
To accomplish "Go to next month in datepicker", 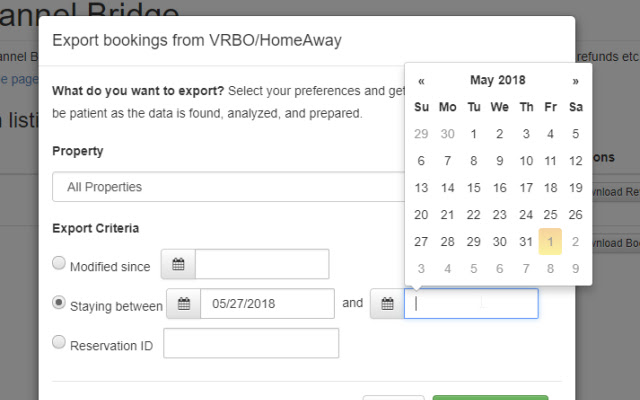I will coord(575,80).
